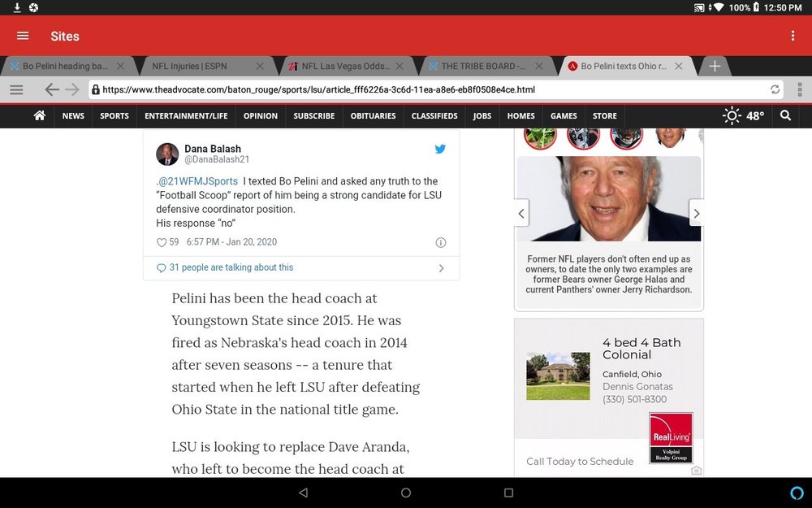This screenshot has width=812, height=508.
Task: Tap Android home circle button
Action: [406, 493]
